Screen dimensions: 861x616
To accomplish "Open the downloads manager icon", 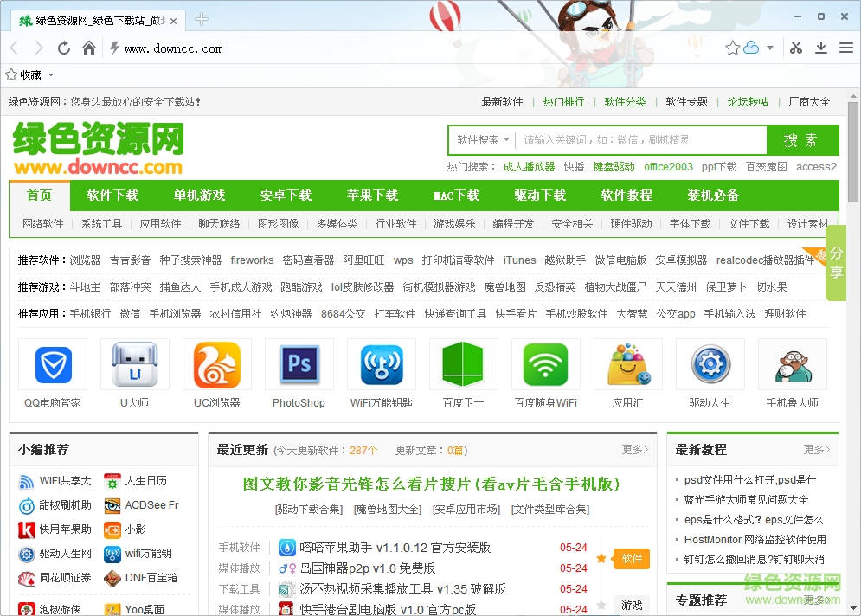I will coord(821,48).
